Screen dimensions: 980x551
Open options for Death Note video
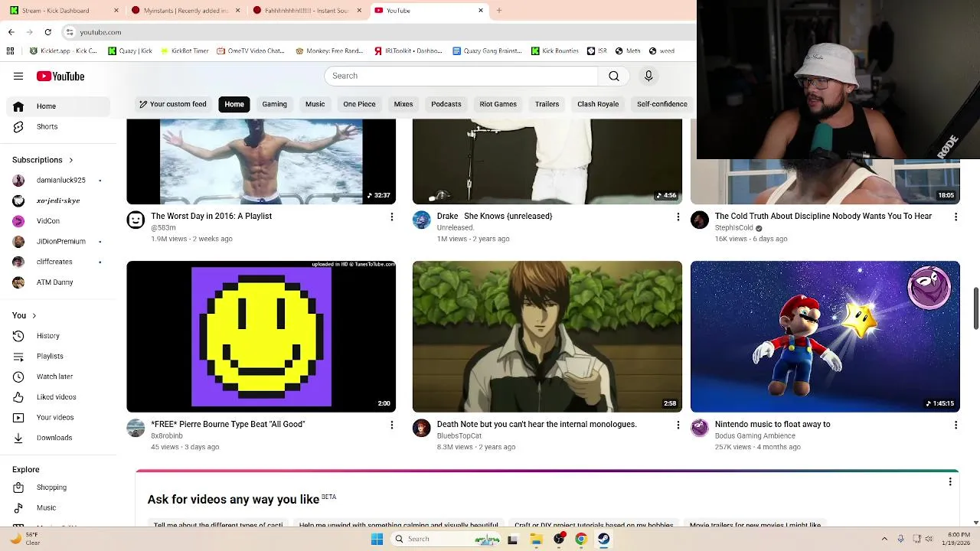coord(678,425)
